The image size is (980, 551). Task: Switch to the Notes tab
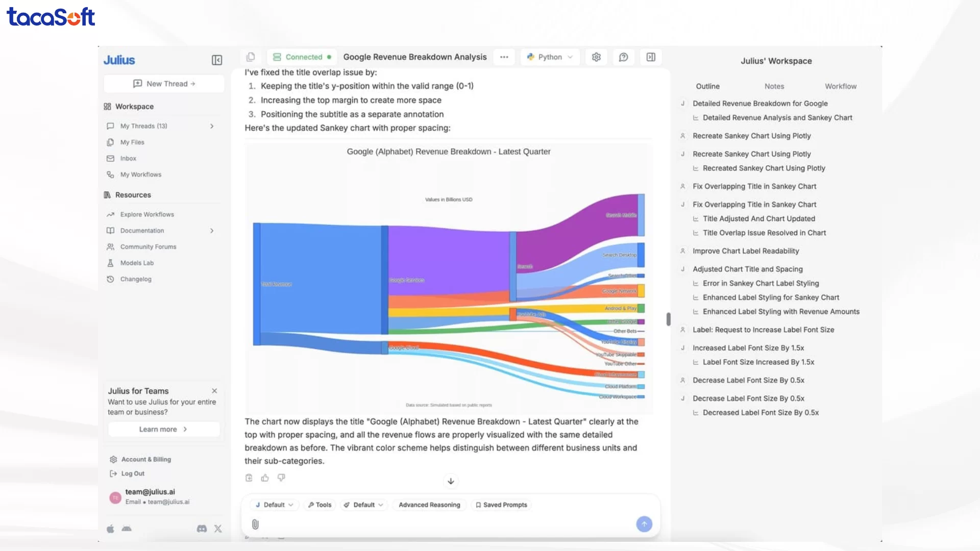point(774,87)
